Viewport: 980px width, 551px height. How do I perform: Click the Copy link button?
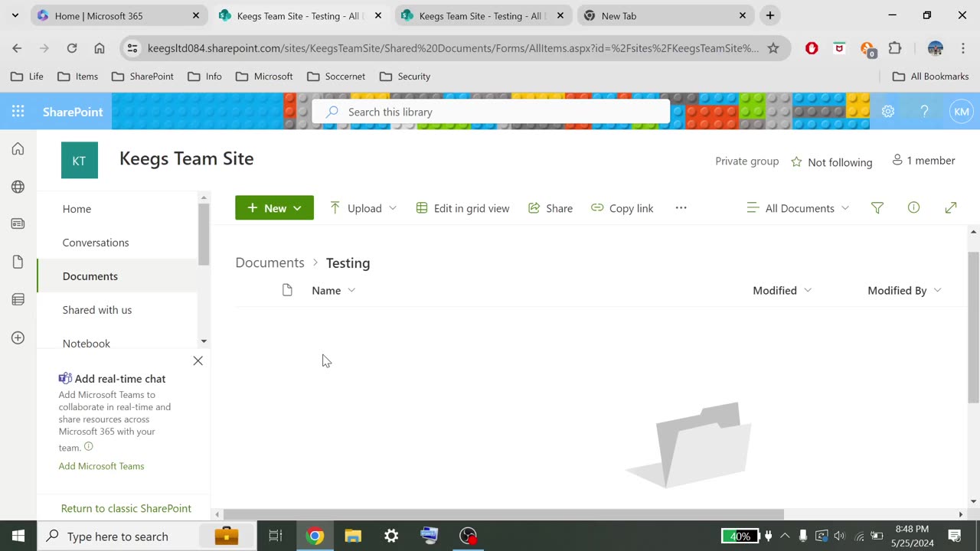tap(622, 208)
